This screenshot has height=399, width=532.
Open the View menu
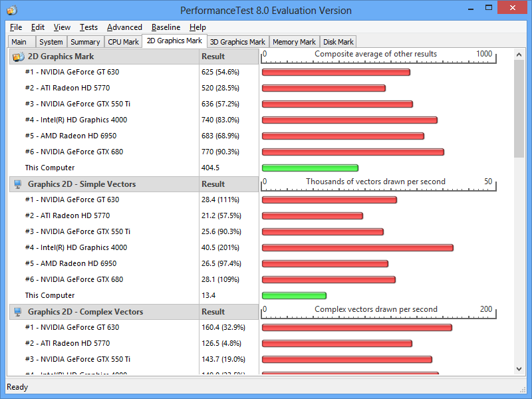click(x=62, y=27)
